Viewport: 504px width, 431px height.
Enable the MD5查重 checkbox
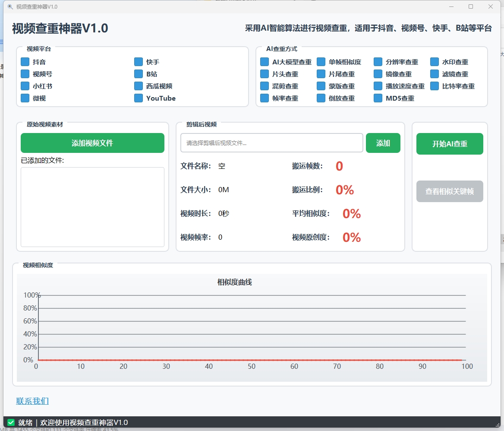378,98
